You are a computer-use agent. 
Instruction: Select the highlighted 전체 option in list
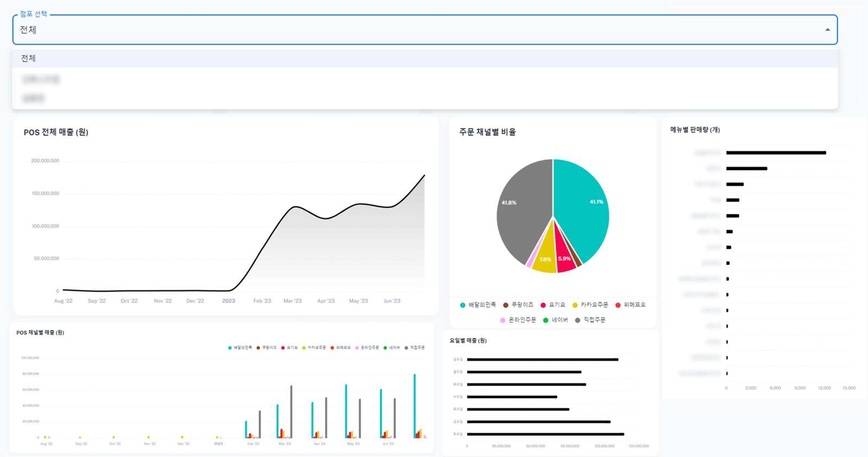point(28,59)
